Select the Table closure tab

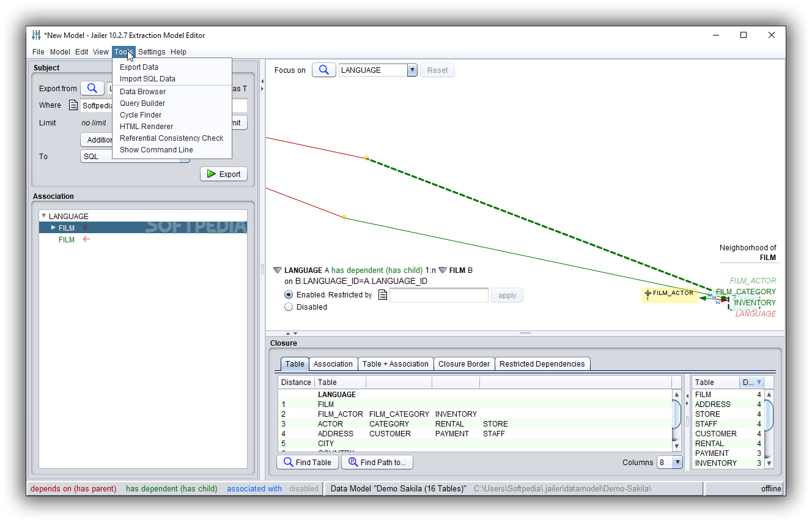point(295,364)
